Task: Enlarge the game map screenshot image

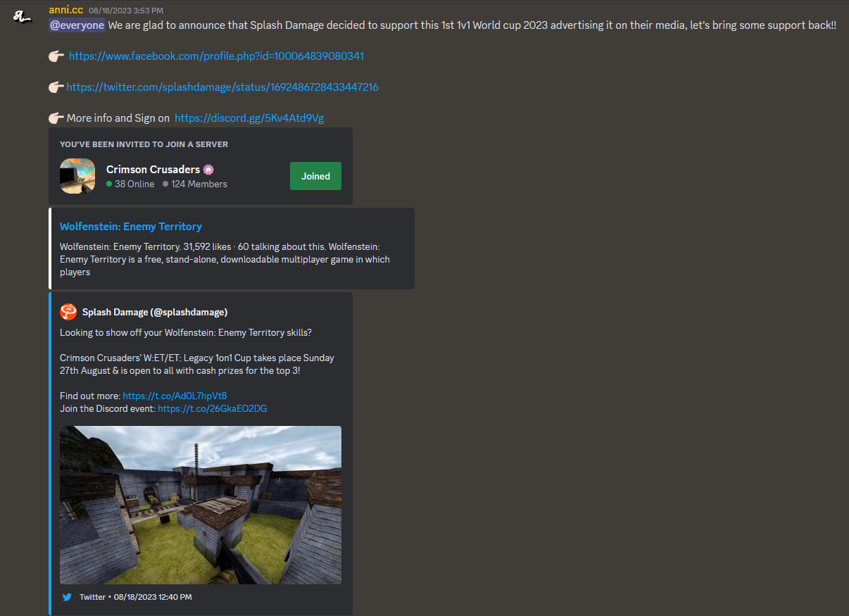Action: (201, 505)
